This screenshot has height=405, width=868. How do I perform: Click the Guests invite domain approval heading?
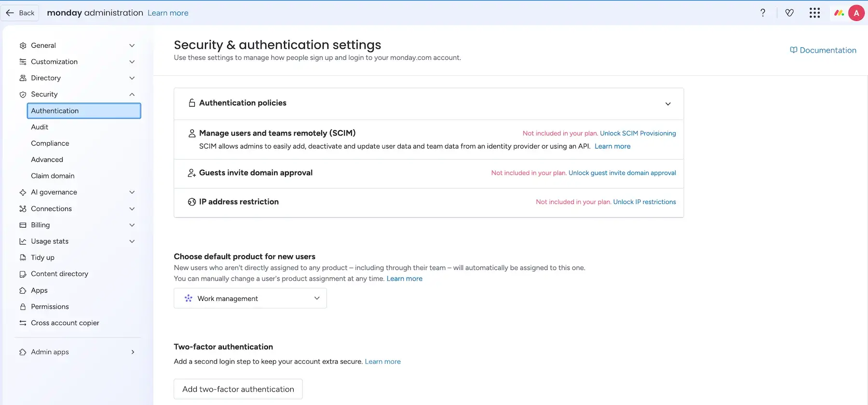(x=256, y=173)
